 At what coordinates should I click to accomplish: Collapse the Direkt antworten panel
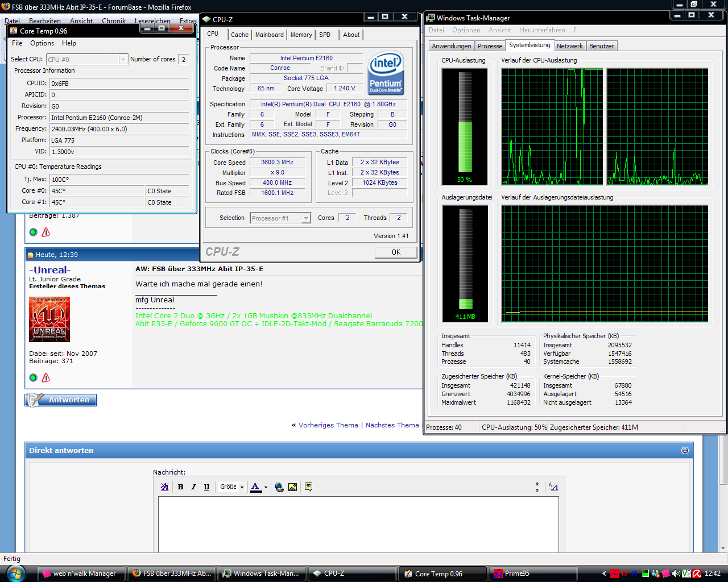pyautogui.click(x=685, y=450)
